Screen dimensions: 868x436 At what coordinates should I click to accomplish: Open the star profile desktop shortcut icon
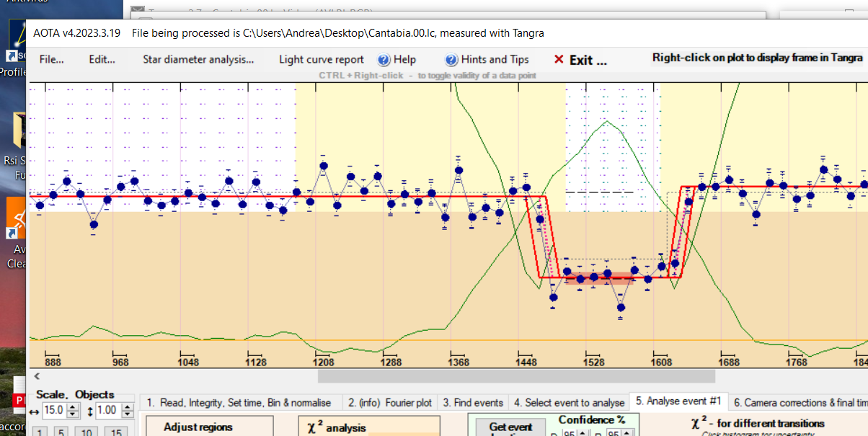tap(16, 42)
